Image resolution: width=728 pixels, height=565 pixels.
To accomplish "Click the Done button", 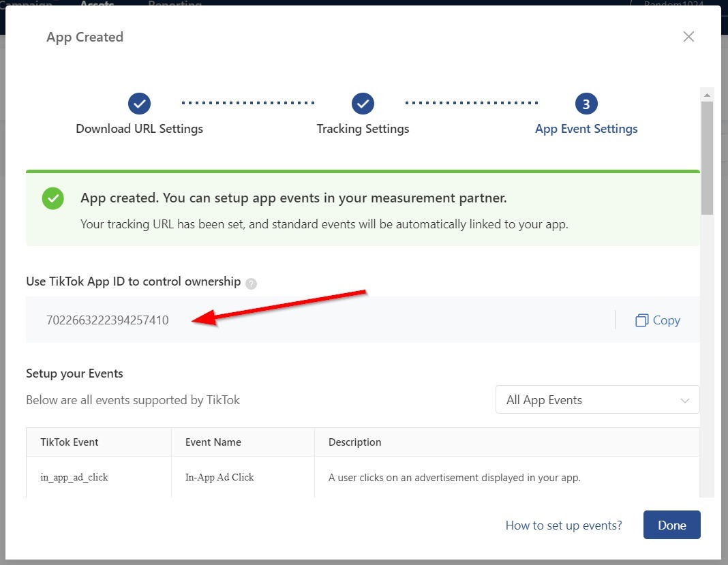I will click(672, 525).
